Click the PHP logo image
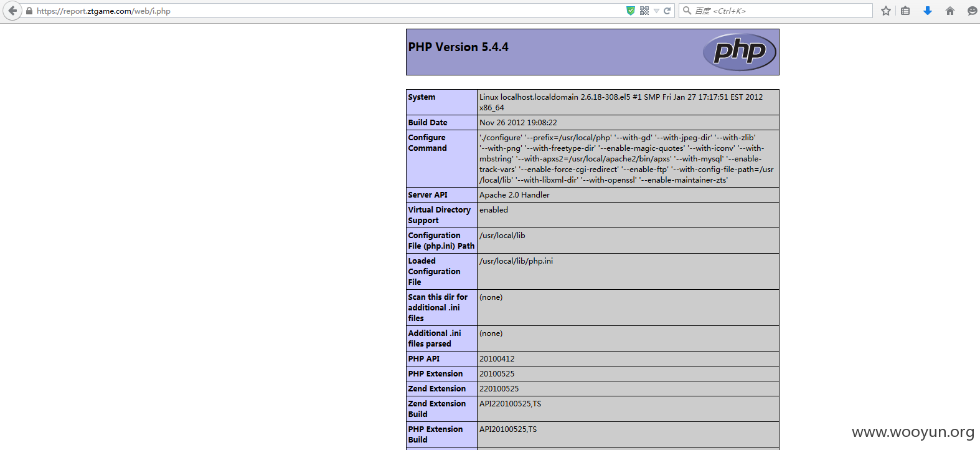980x450 pixels. click(740, 52)
